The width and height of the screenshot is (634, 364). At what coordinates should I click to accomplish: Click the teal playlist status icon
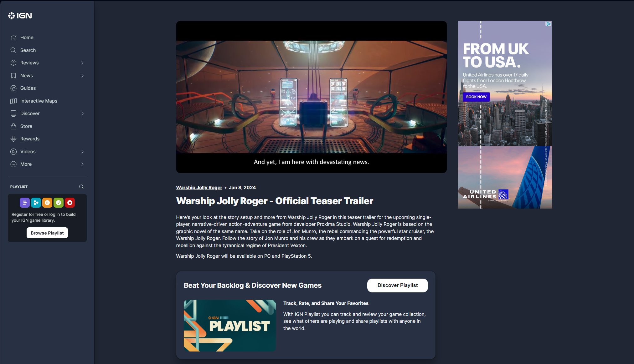point(36,203)
